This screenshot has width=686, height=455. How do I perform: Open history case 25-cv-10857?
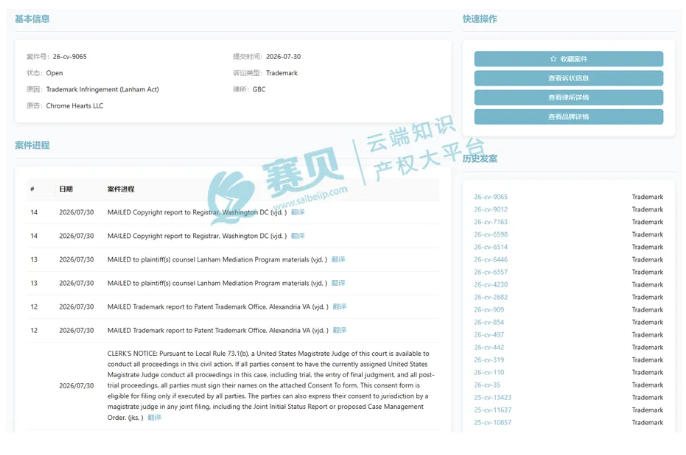tap(492, 423)
